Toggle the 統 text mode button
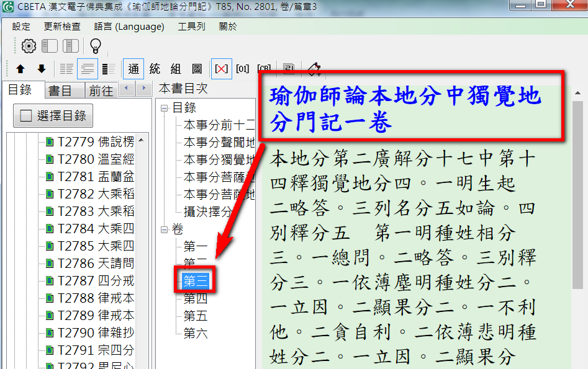The image size is (588, 369). 155,69
